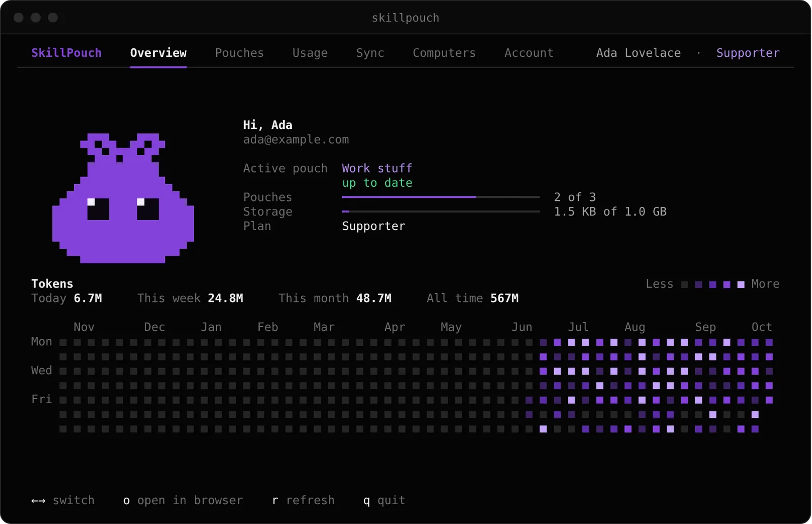The width and height of the screenshot is (812, 524).
Task: Click the Mon row label
Action: point(42,342)
